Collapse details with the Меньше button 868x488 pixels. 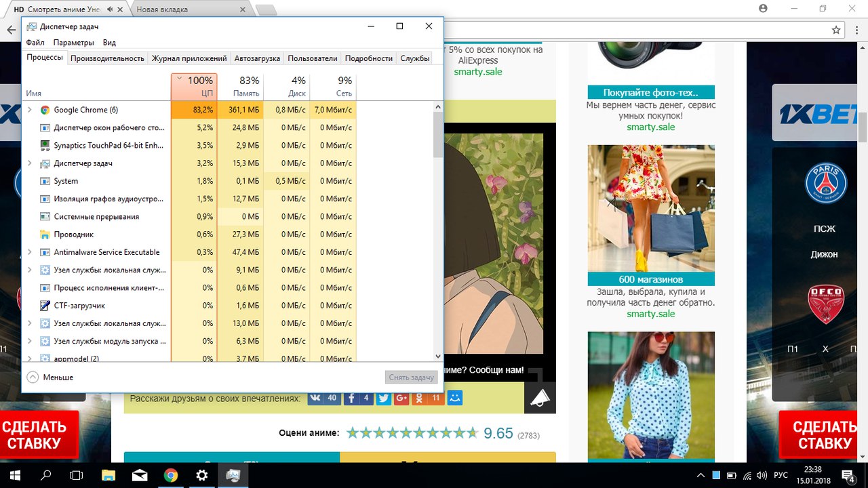coord(50,377)
